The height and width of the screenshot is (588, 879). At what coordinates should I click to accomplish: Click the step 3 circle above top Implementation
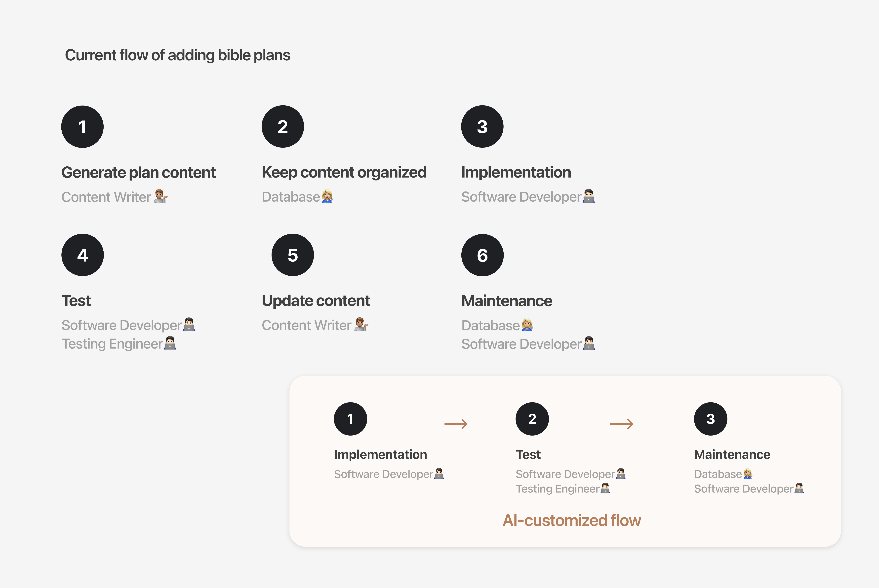(x=482, y=126)
